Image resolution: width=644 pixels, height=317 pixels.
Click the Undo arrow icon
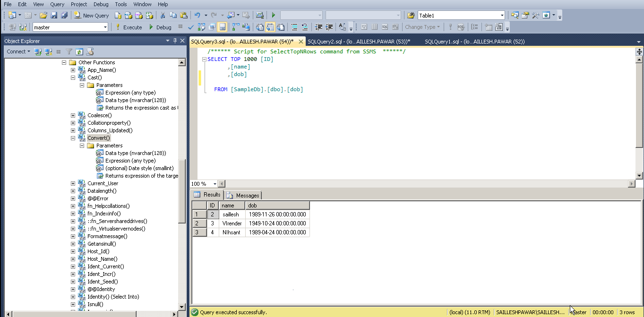197,16
